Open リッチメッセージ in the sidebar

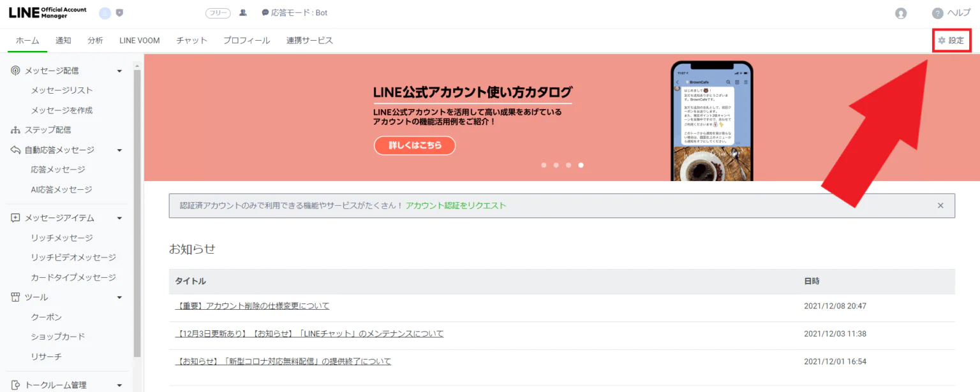pos(62,238)
